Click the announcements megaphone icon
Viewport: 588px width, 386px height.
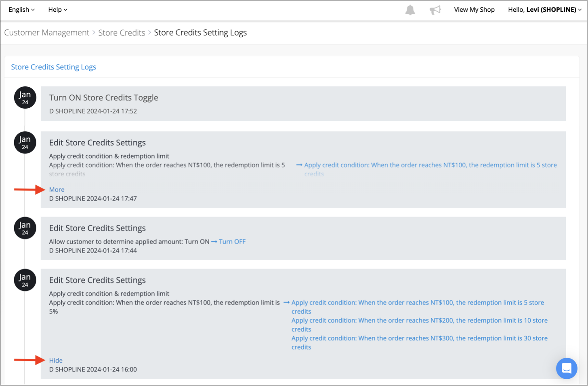(x=435, y=10)
